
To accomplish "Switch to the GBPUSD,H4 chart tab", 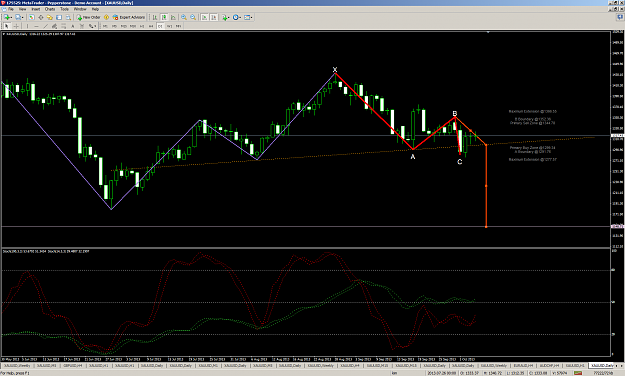I will pos(73,365).
